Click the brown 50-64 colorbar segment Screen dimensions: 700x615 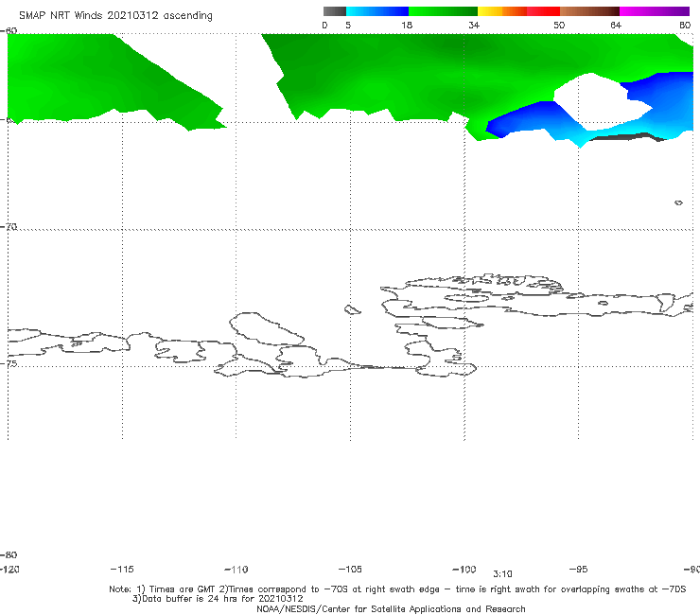click(589, 11)
